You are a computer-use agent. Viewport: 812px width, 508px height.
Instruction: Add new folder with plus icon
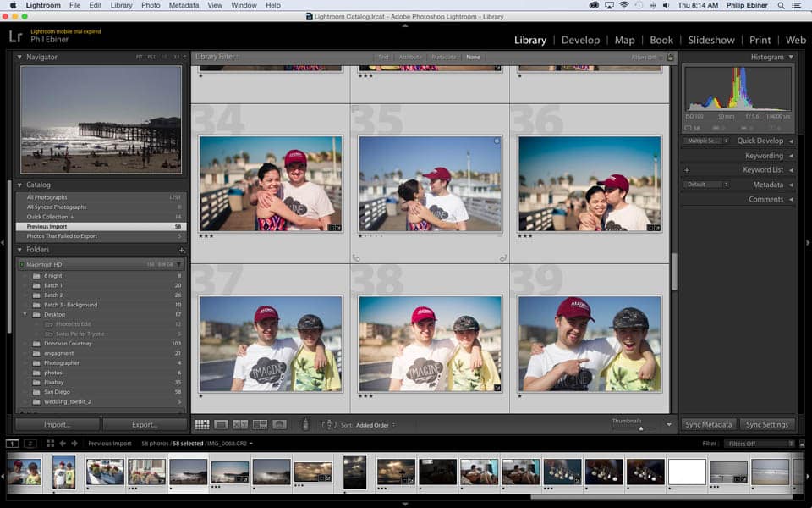pyautogui.click(x=181, y=250)
